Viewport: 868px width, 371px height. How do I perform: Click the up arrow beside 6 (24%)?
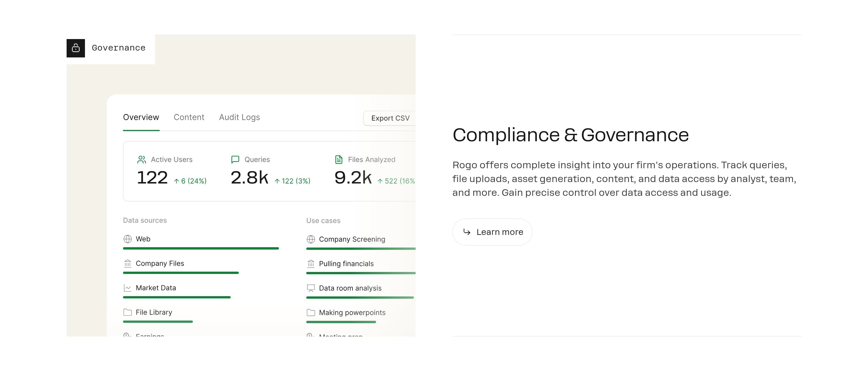pyautogui.click(x=176, y=181)
